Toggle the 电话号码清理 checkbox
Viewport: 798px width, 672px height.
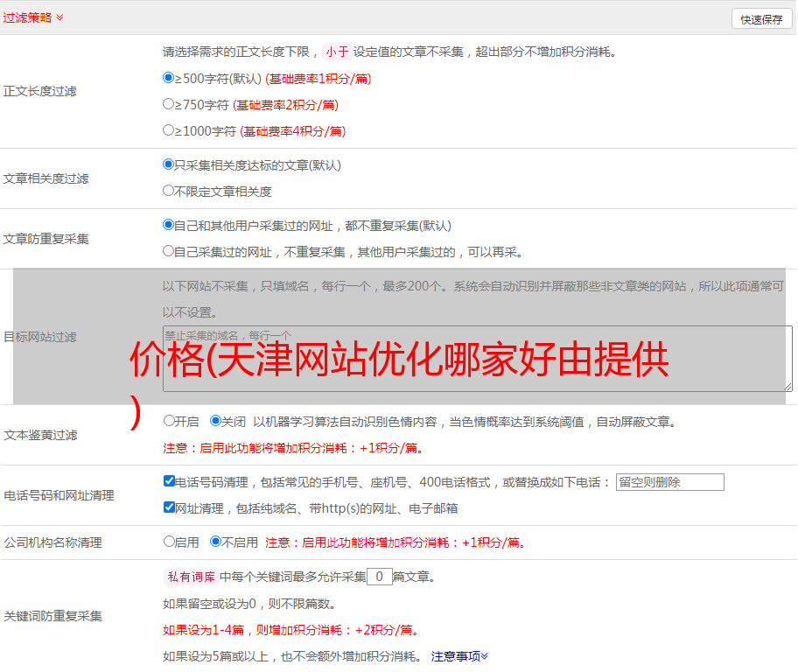tap(169, 481)
